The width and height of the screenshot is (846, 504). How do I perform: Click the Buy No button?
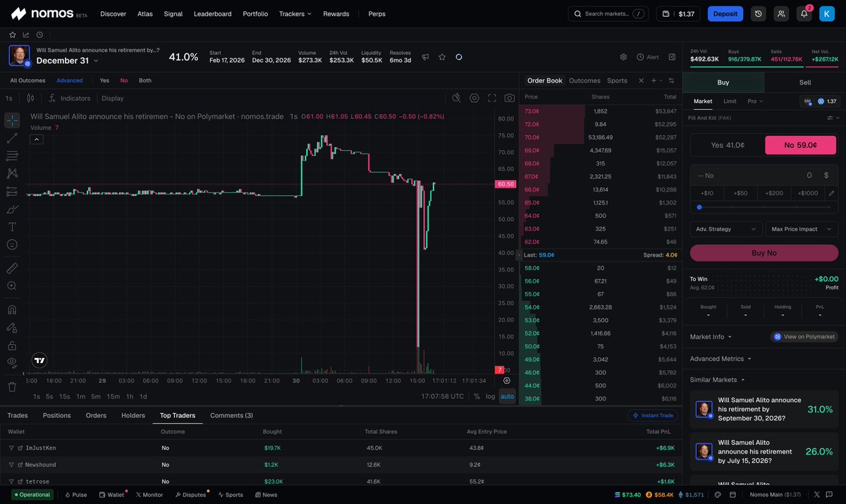tap(764, 253)
